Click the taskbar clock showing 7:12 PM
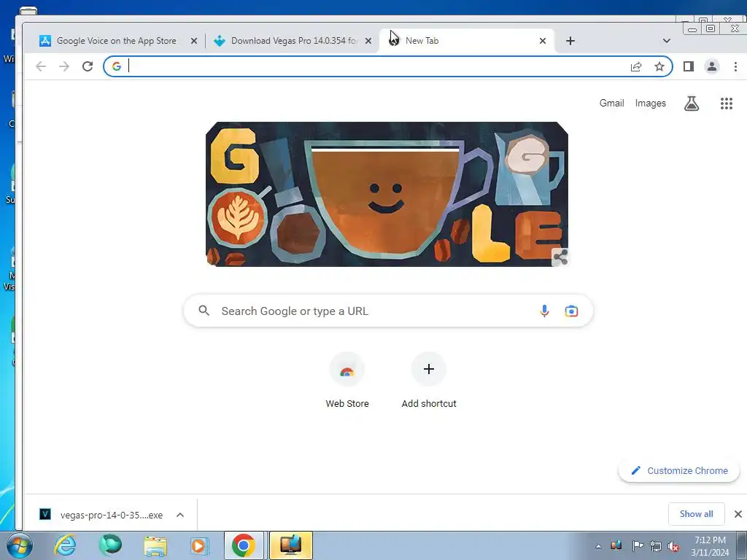Screen dimensions: 747x560 (x=710, y=546)
